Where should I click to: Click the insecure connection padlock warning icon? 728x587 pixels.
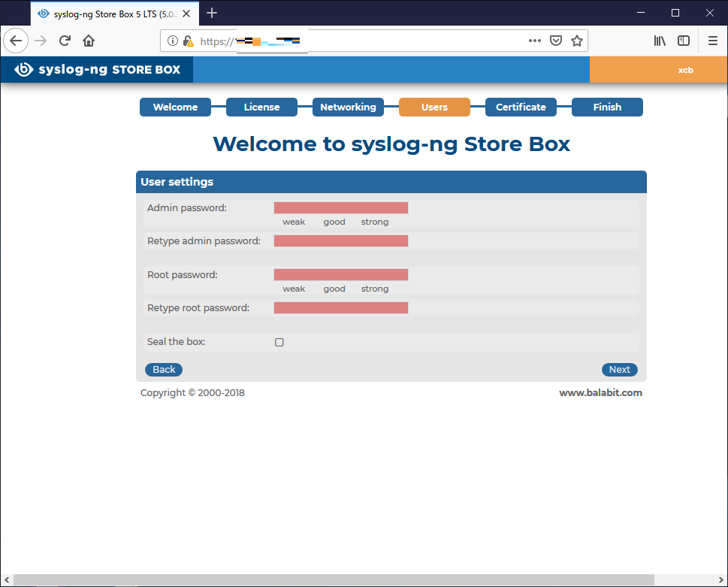(x=188, y=41)
